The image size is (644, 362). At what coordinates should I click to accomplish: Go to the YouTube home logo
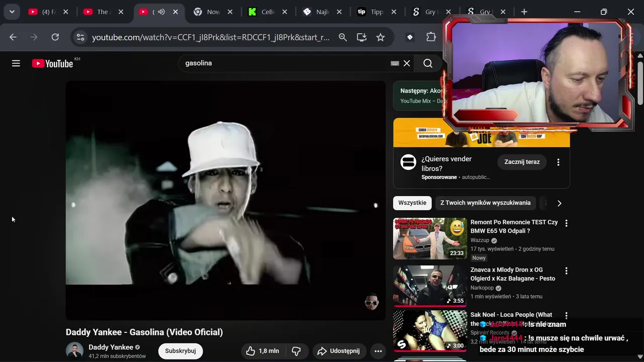click(52, 63)
